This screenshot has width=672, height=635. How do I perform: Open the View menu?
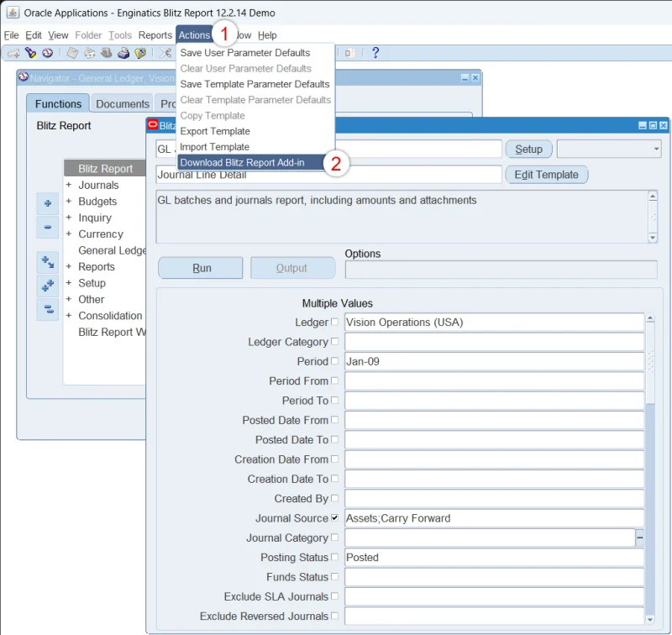point(58,35)
